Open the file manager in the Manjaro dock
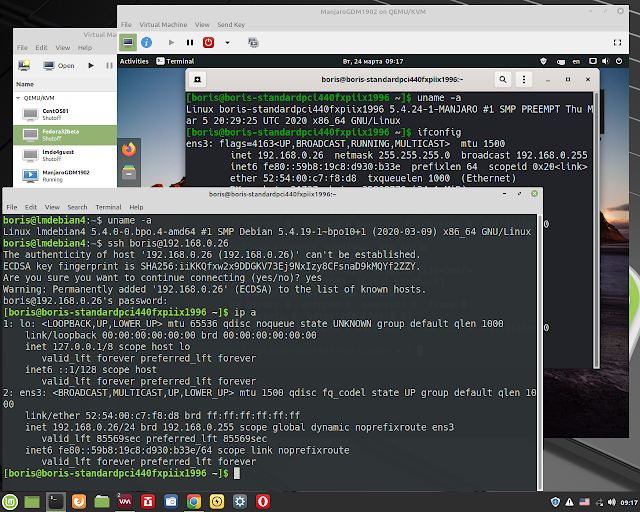 point(129,172)
